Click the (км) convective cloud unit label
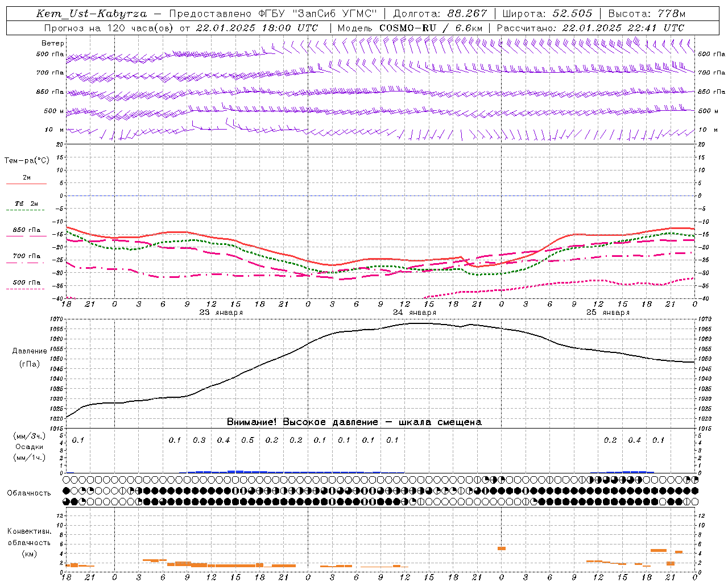728x582 pixels. tap(30, 554)
